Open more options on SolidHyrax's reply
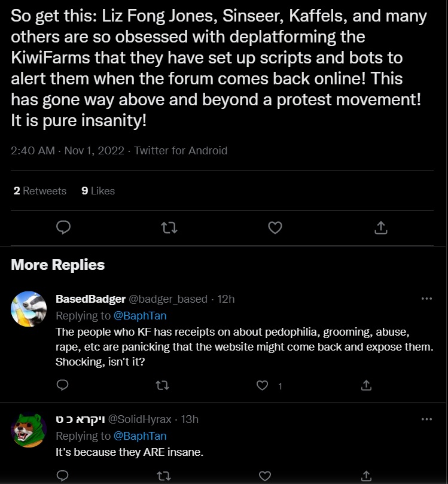This screenshot has width=448, height=484. pos(426,419)
